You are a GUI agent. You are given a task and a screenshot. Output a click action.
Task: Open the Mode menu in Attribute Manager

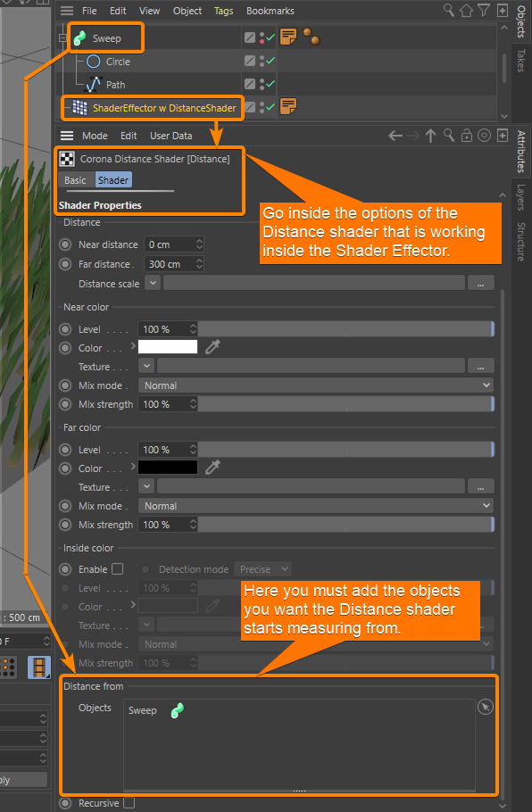[x=95, y=136]
